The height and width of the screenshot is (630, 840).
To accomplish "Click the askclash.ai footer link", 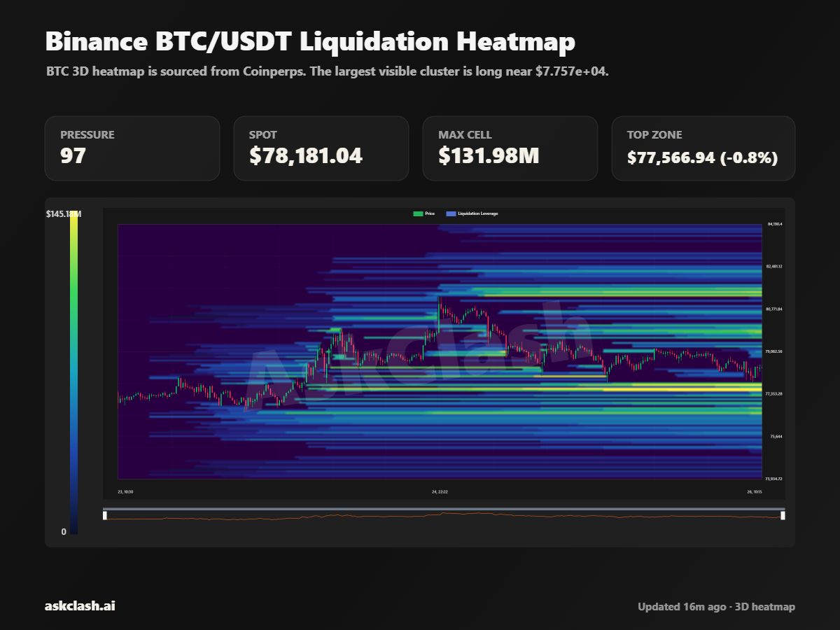I will point(80,606).
